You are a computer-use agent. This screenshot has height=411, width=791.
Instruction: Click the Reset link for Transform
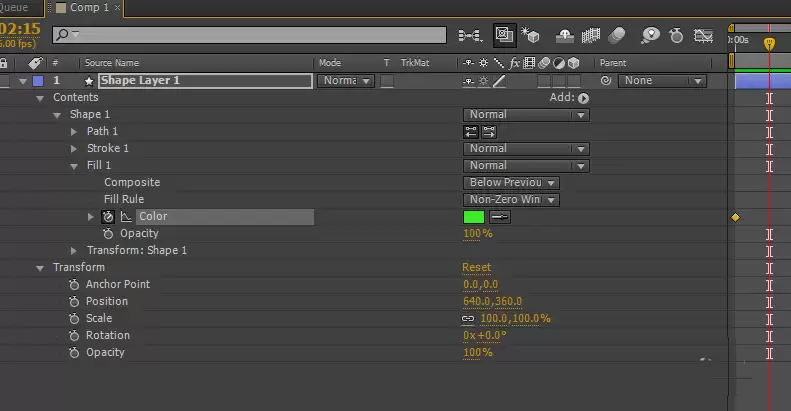[476, 267]
